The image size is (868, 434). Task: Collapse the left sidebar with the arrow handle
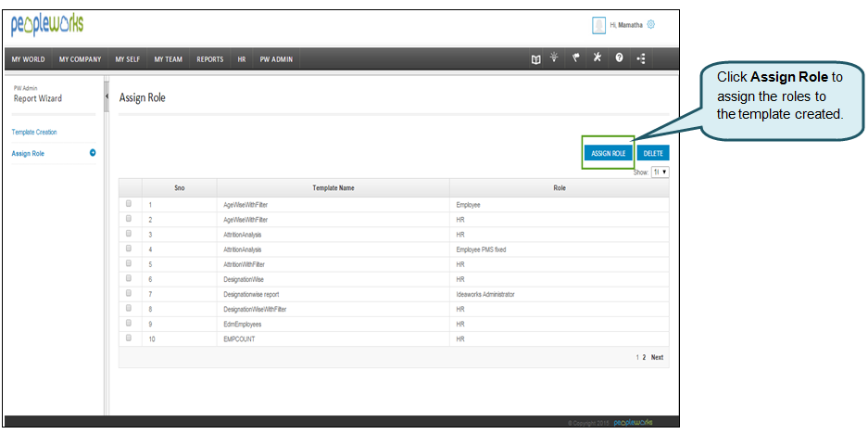pyautogui.click(x=107, y=96)
